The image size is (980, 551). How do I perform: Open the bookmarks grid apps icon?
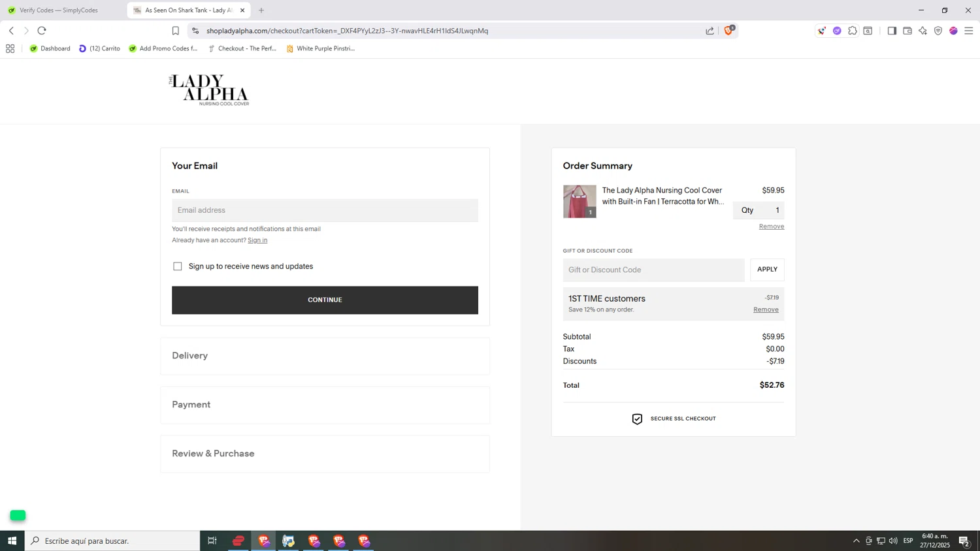10,48
